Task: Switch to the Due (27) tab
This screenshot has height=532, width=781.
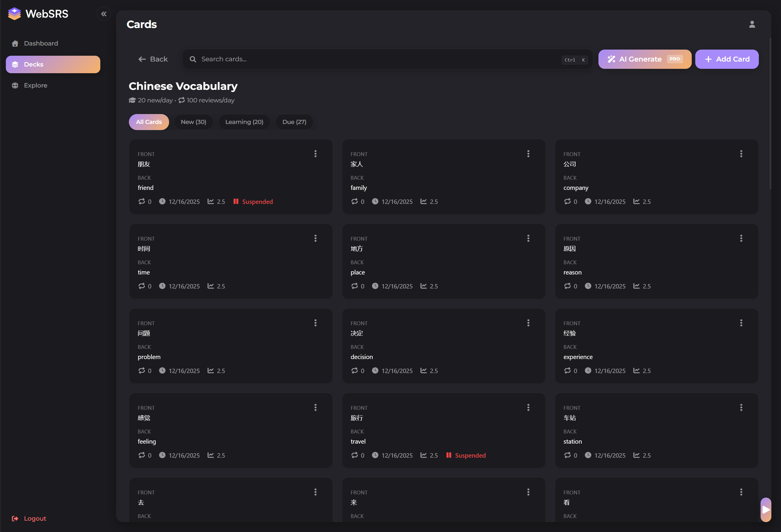Action: point(294,122)
